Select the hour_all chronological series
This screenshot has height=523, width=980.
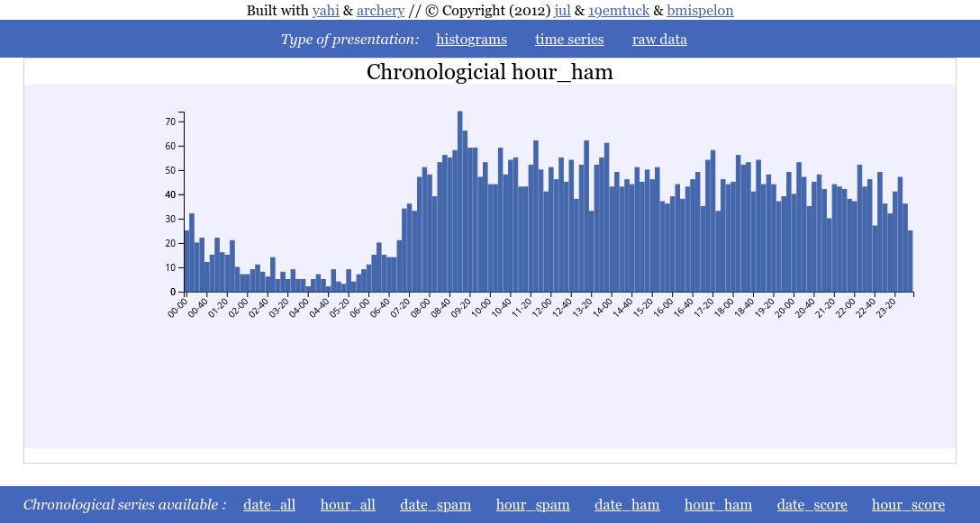pyautogui.click(x=348, y=505)
